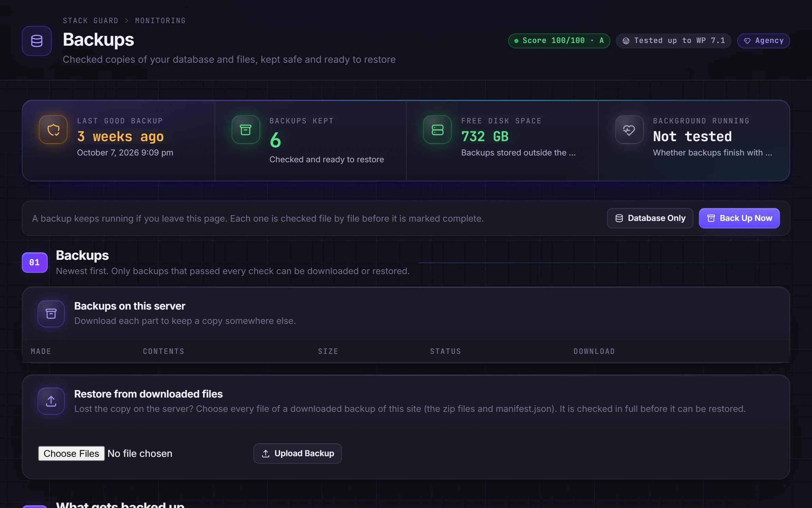Image resolution: width=812 pixels, height=508 pixels.
Task: Click the shield icon for Last Good Backup
Action: 53,130
